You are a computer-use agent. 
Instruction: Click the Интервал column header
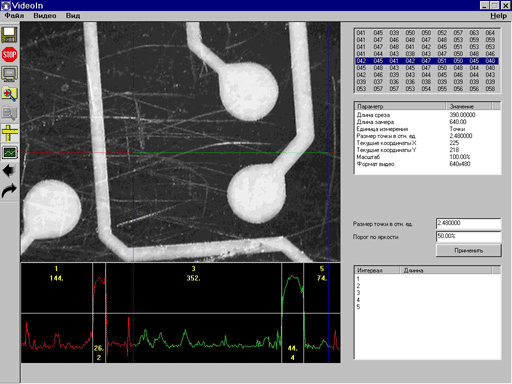tap(377, 270)
